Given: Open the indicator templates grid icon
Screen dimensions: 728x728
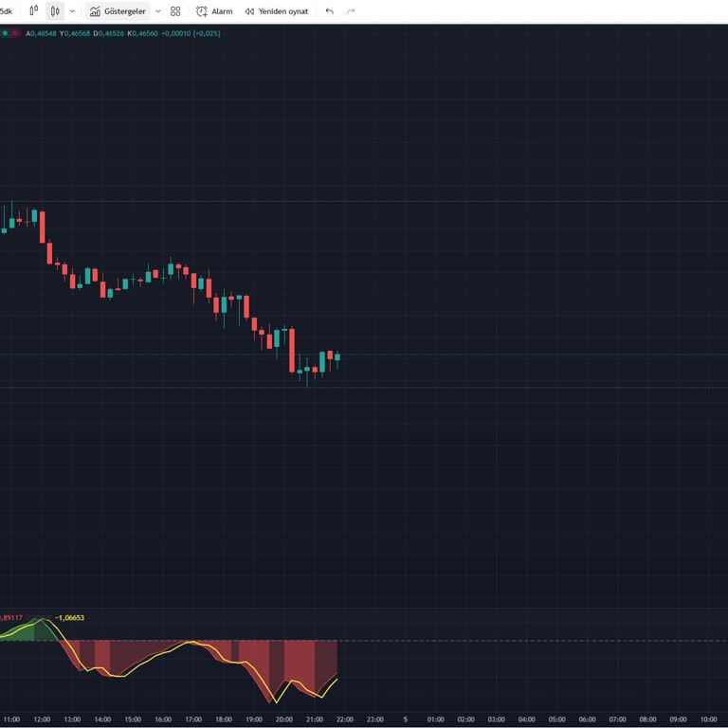Looking at the screenshot, I should coord(175,11).
